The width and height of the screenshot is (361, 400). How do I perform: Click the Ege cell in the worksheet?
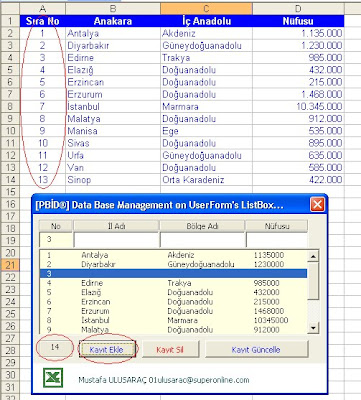click(206, 131)
